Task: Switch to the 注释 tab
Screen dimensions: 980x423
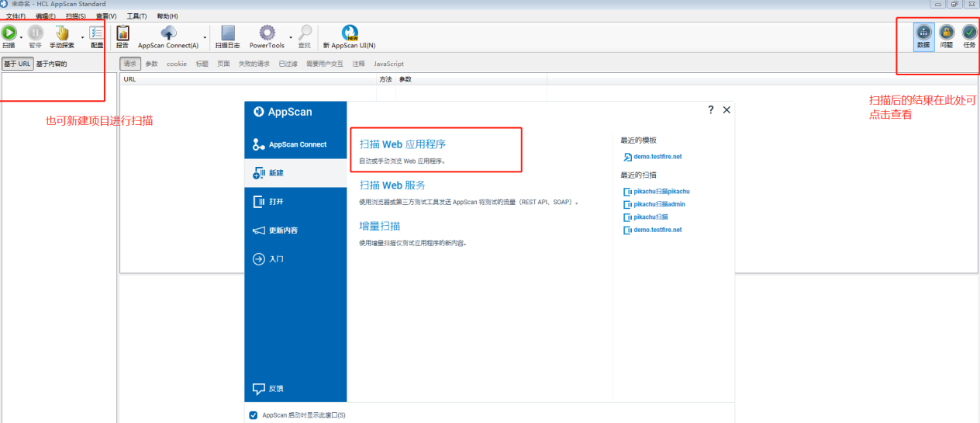Action: coord(358,64)
